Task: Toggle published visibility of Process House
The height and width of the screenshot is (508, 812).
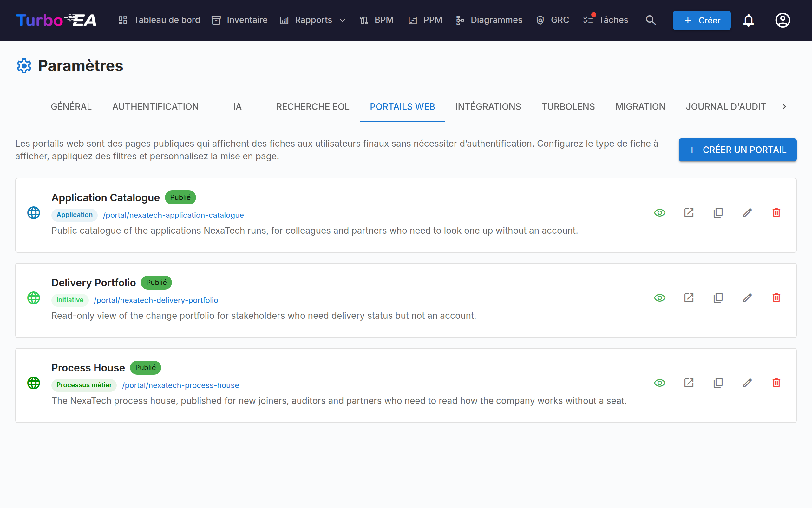Action: (660, 383)
